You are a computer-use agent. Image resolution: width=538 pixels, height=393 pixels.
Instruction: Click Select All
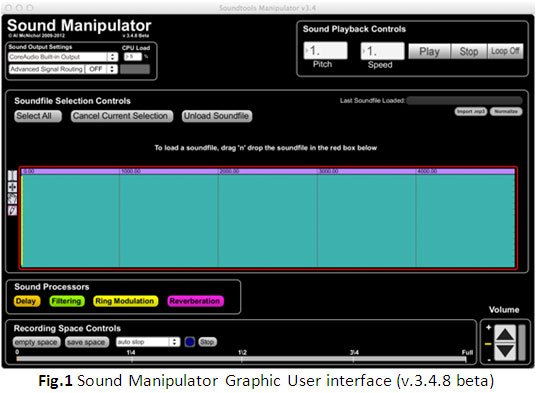(38, 116)
